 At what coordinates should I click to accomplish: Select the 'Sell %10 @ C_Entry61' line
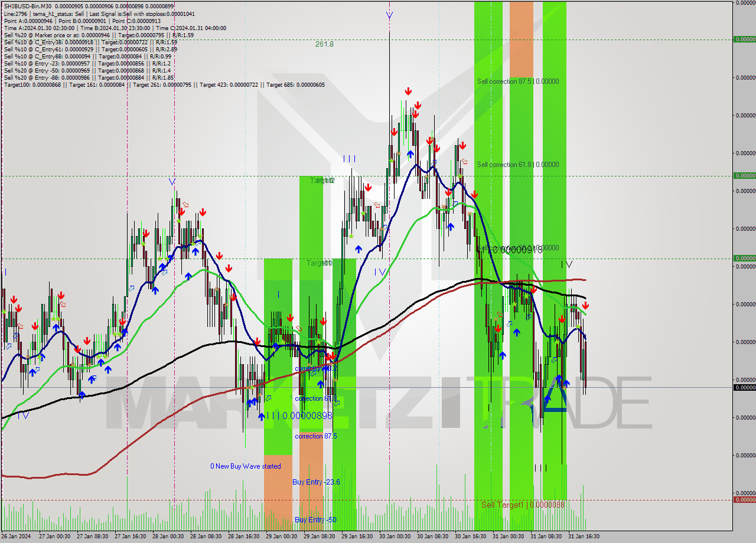[x=90, y=49]
